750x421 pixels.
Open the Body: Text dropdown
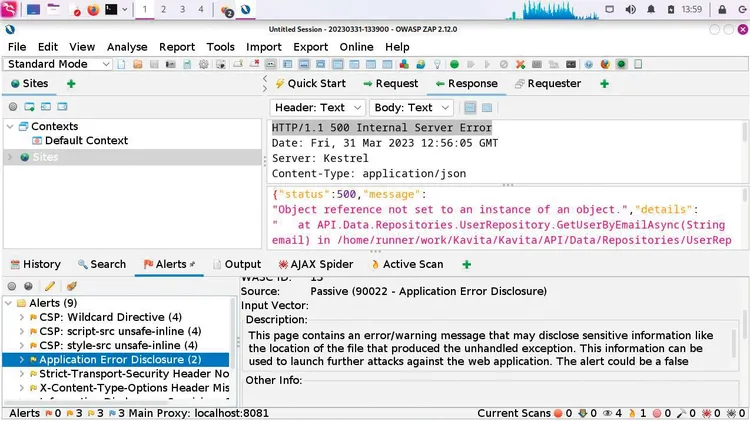point(411,108)
